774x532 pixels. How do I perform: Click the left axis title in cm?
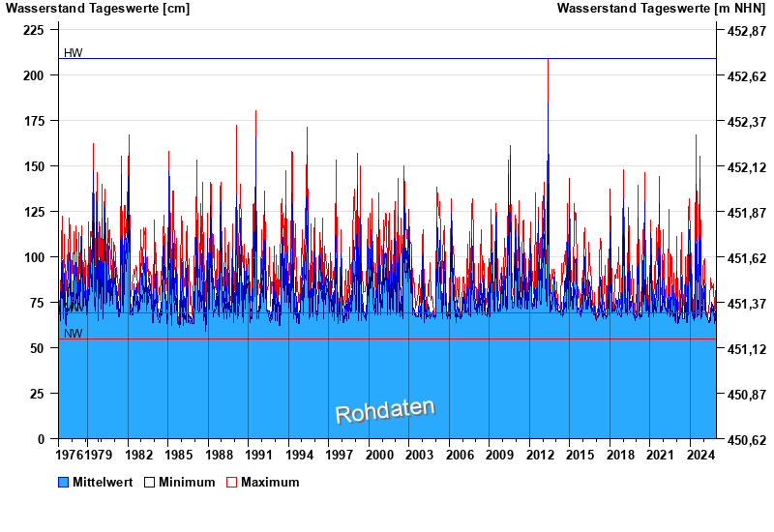98,9
